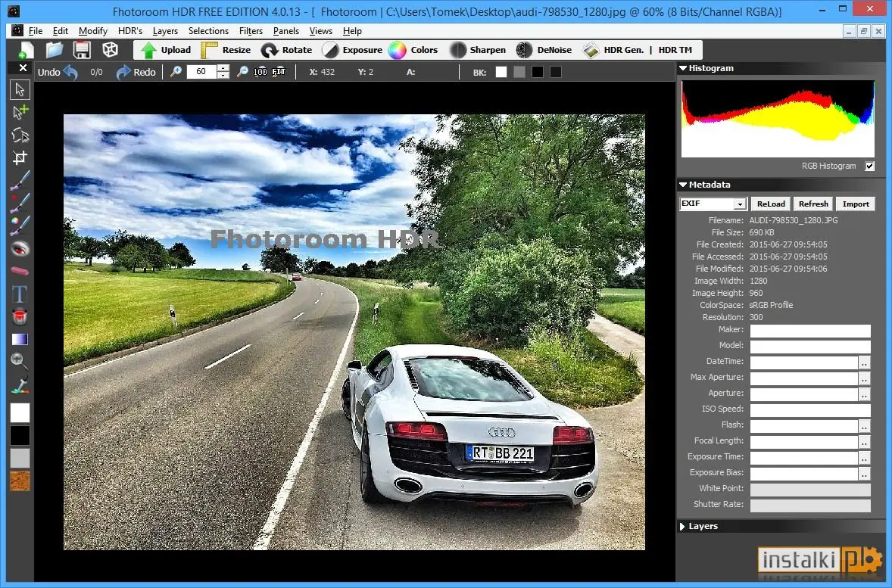Viewport: 892px width, 588px height.
Task: Open HDR TM tone mapping
Action: click(x=675, y=50)
